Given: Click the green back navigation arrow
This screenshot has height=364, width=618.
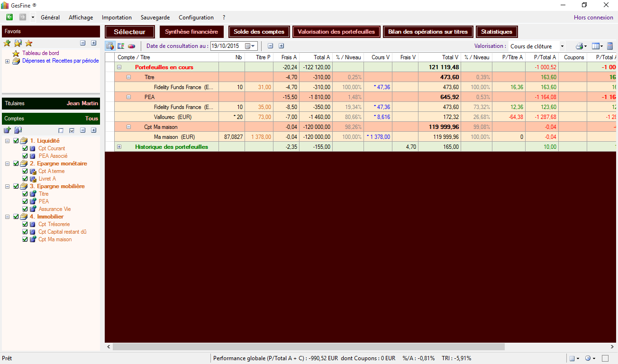Looking at the screenshot, I should tap(9, 18).
